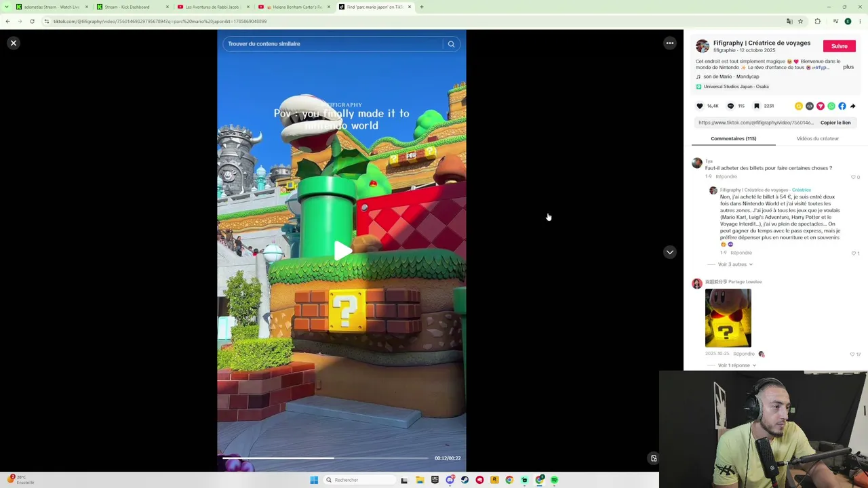Launch Epic Games from the taskbar

435,480
